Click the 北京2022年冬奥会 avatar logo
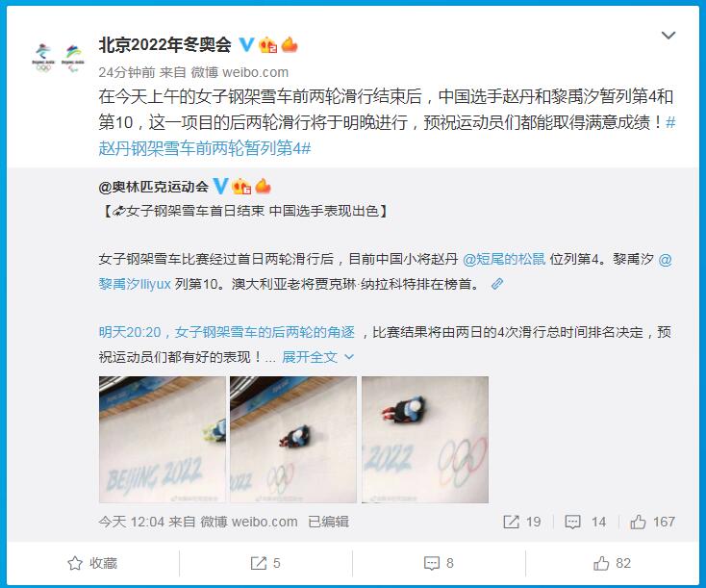This screenshot has width=706, height=588. coord(58,58)
